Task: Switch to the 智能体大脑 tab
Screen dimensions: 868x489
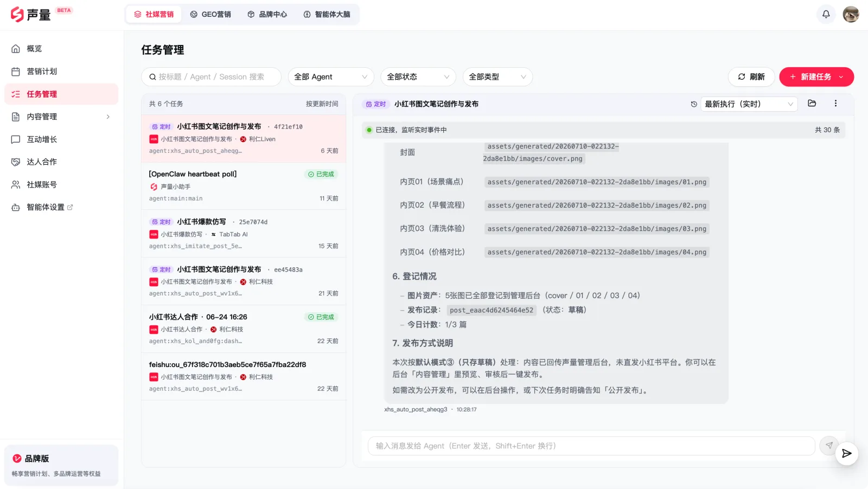Action: [x=327, y=15]
